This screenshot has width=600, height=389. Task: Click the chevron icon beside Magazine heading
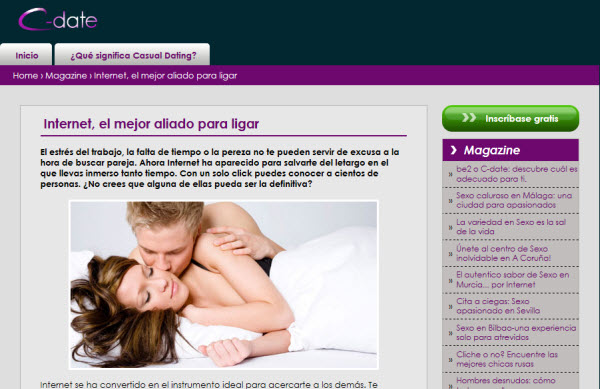coord(453,150)
